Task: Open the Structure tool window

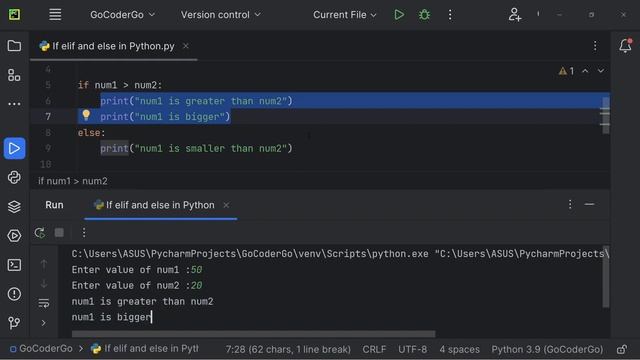Action: point(14,75)
